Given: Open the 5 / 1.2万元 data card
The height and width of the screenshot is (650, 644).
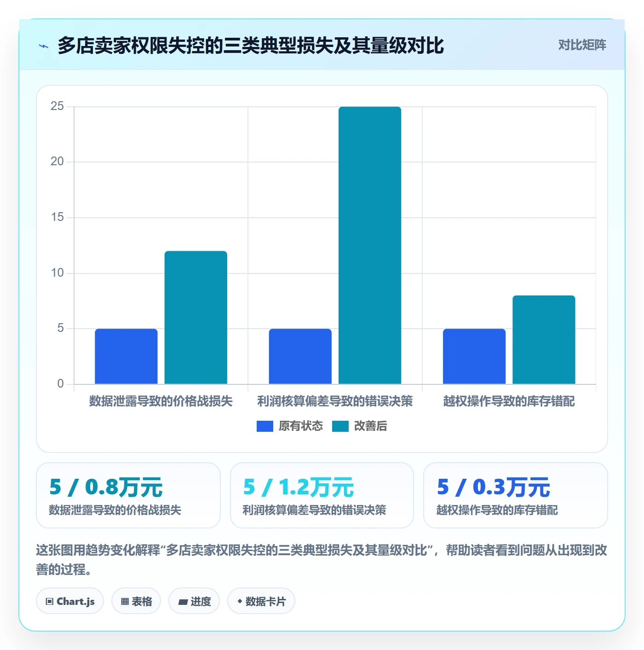Looking at the screenshot, I should coord(322,495).
